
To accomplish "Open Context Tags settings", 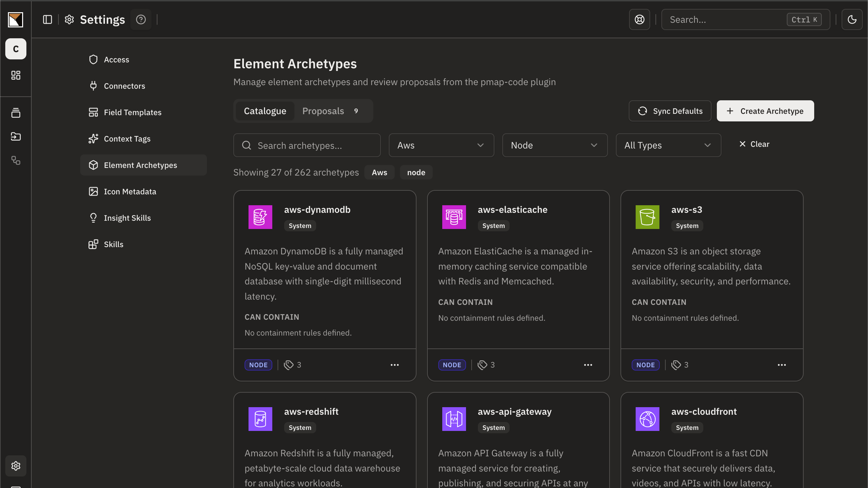I will pos(143,139).
